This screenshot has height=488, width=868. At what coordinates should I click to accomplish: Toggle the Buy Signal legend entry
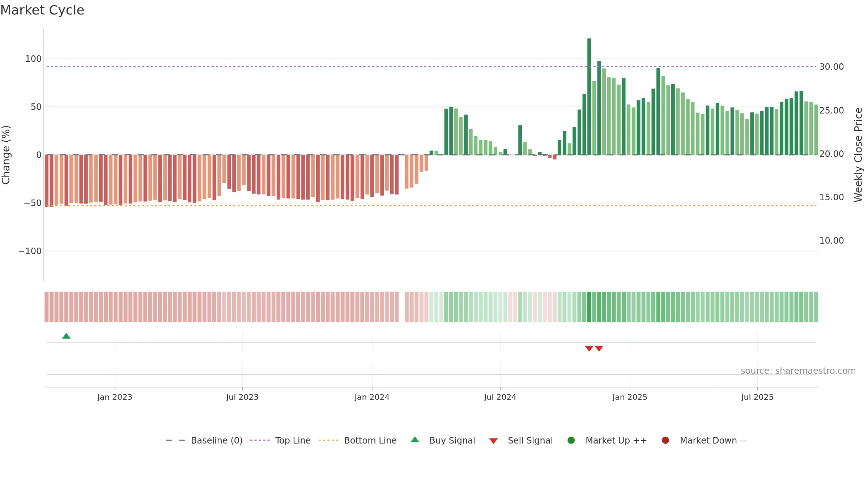(x=443, y=440)
